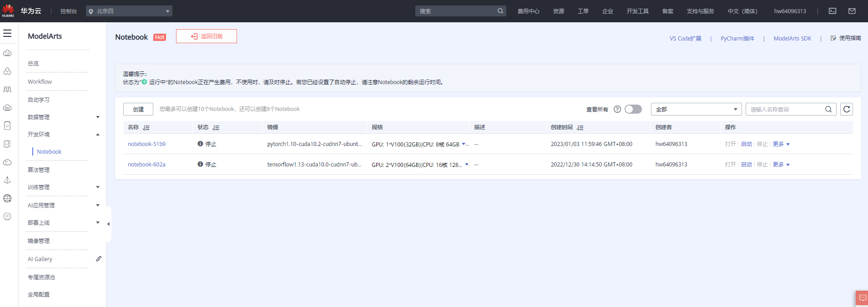The height and width of the screenshot is (307, 868).
Task: Open the VS Code扩展 link
Action: pos(686,39)
